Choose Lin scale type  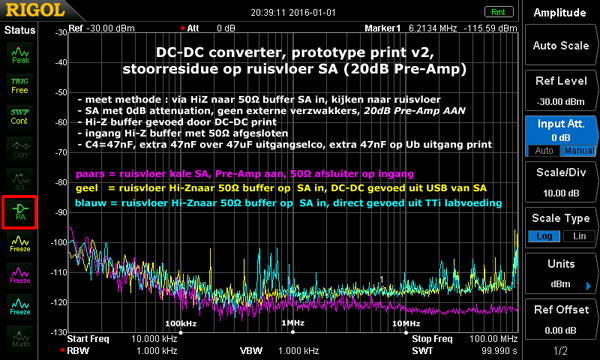pos(579,236)
